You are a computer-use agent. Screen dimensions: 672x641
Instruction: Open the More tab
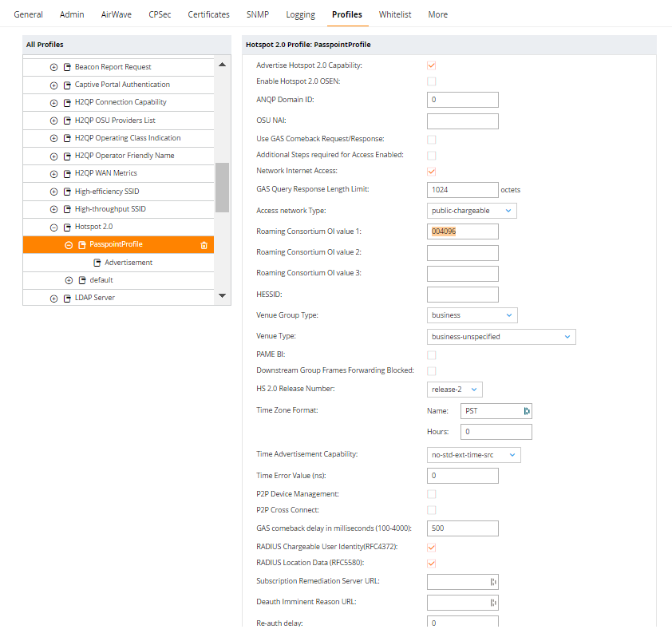coord(437,14)
